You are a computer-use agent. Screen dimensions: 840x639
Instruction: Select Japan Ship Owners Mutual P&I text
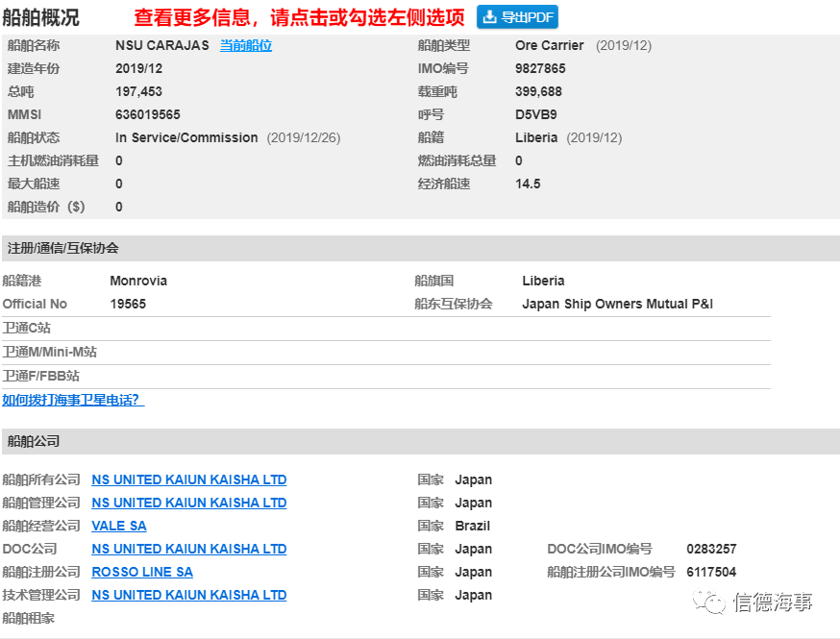618,304
